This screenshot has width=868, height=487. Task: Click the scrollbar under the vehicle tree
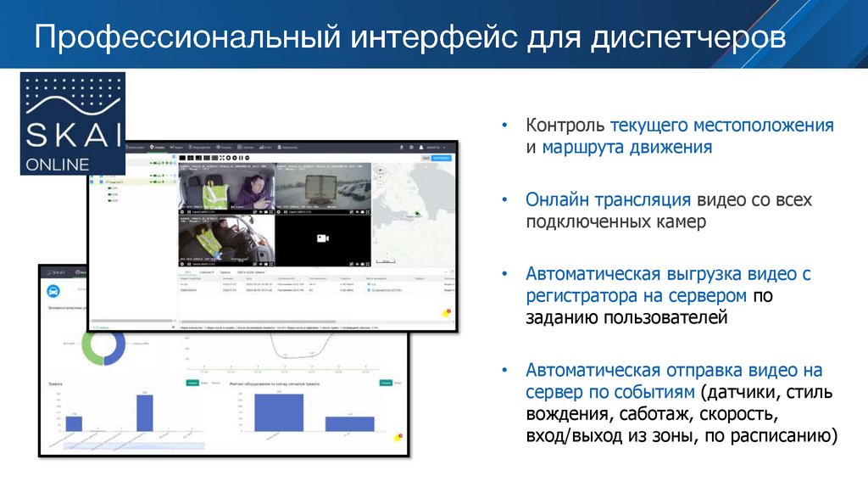point(132,321)
